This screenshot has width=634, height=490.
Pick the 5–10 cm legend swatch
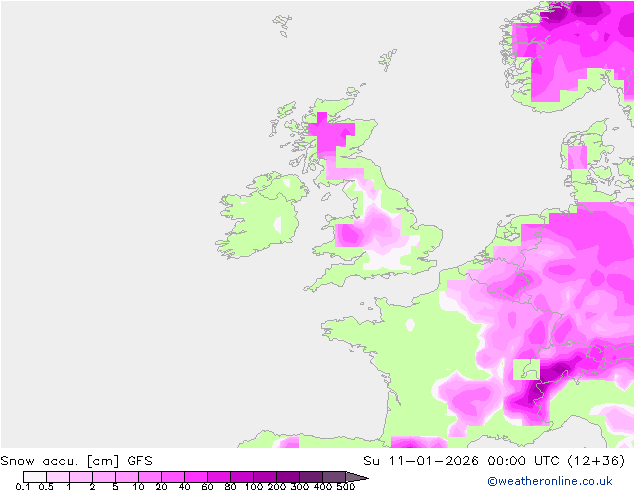point(127,477)
